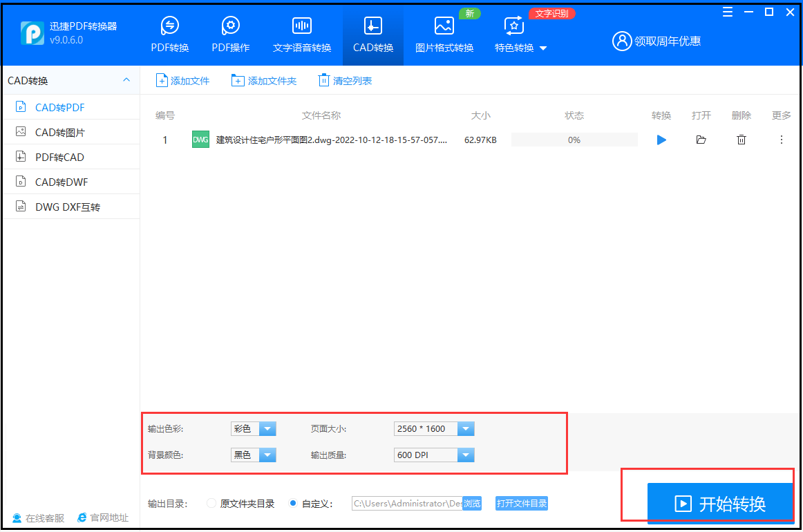
Task: Select the 建筑设计住宅户形平面图2.dwg file name
Action: (331, 140)
